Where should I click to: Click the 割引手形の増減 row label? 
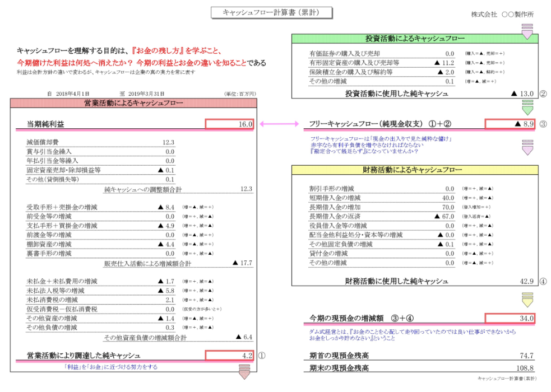pyautogui.click(x=331, y=189)
